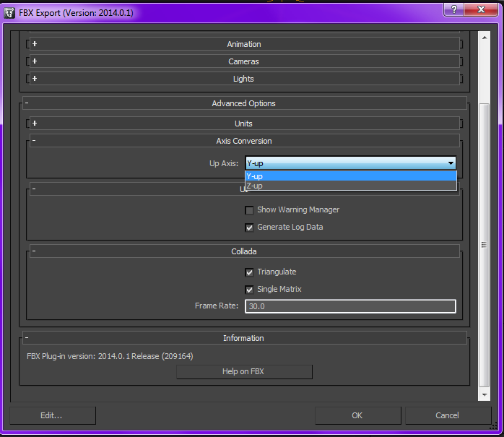This screenshot has height=437, width=504.
Task: Confirm export with OK
Action: click(x=357, y=415)
